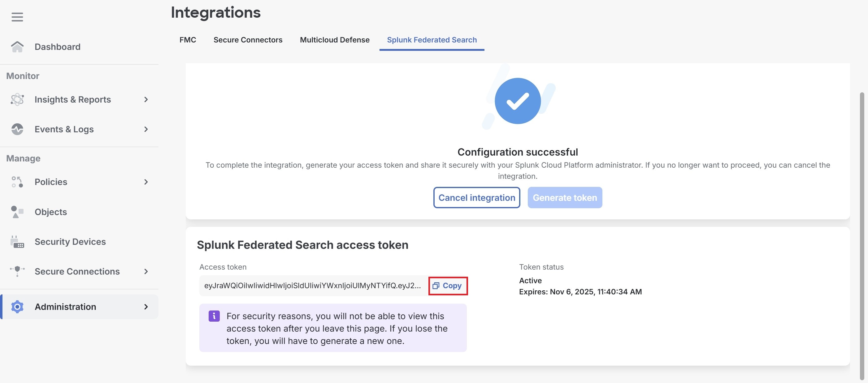Click the Cancel integration button
868x383 pixels.
click(476, 197)
